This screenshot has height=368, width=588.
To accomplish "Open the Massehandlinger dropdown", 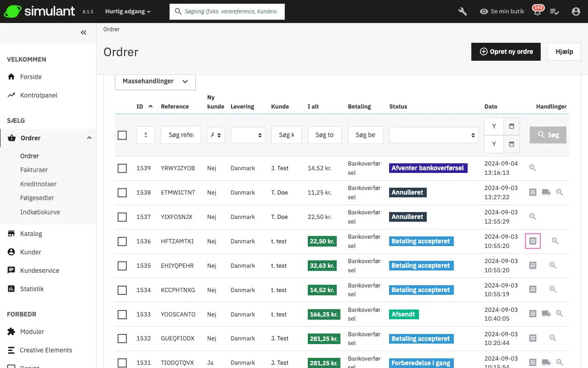I will pyautogui.click(x=155, y=81).
